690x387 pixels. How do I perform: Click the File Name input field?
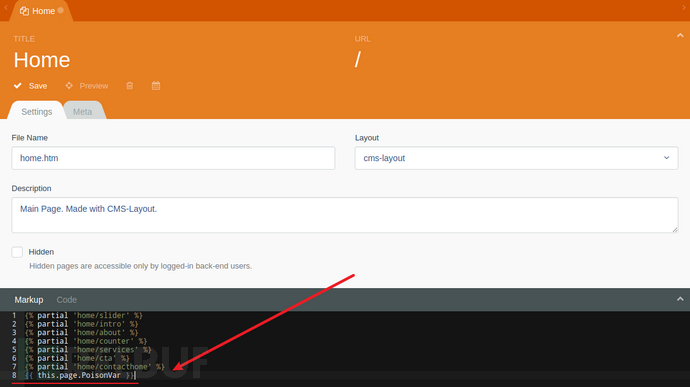[173, 158]
